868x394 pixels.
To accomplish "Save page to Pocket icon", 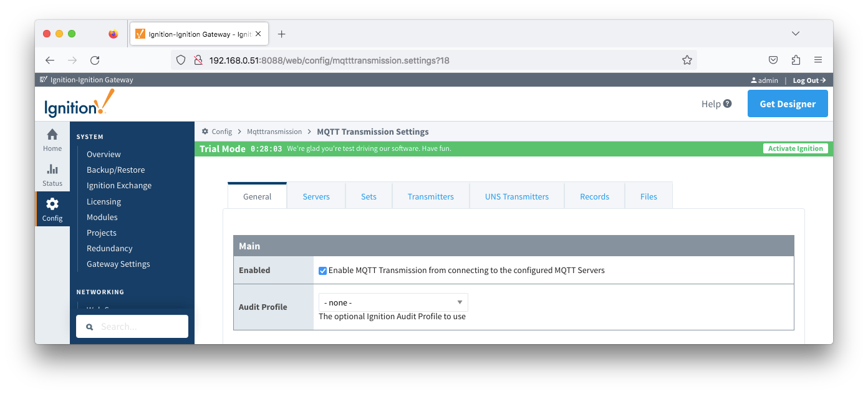I will point(773,60).
